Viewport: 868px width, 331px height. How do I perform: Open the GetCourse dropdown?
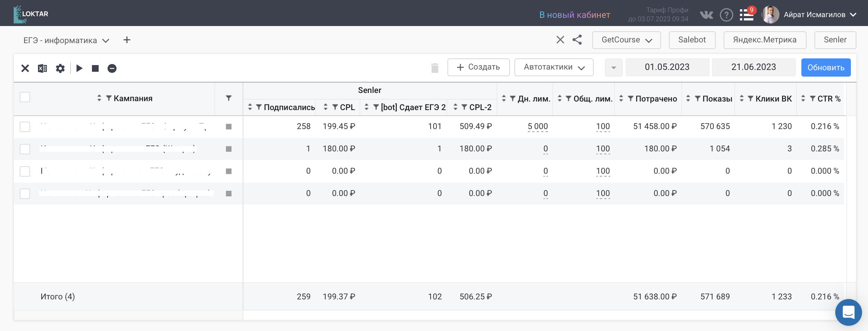click(x=626, y=40)
